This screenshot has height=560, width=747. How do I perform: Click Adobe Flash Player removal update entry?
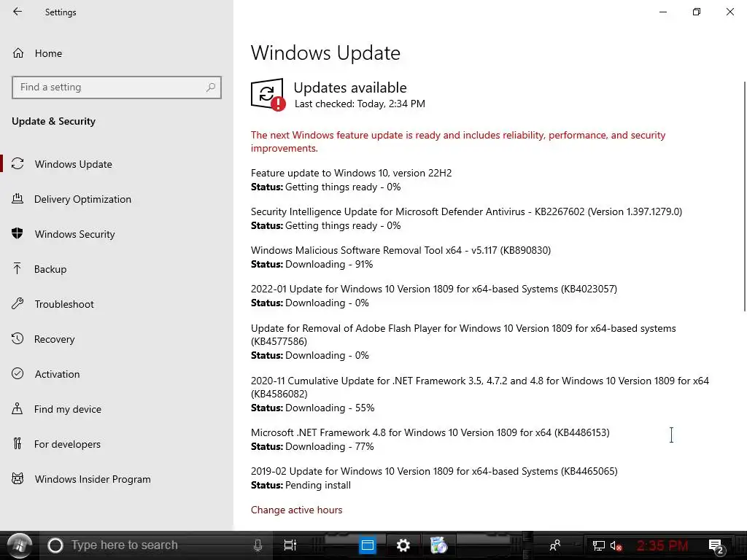(463, 335)
